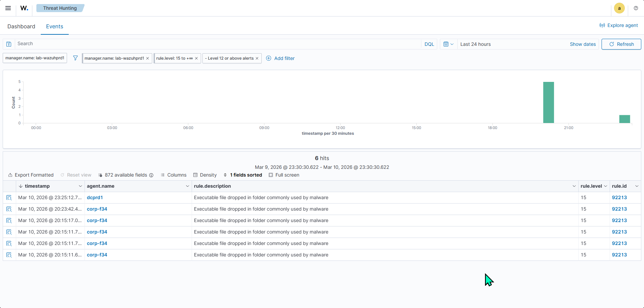Click the Last 24 hours time range

pyautogui.click(x=475, y=44)
